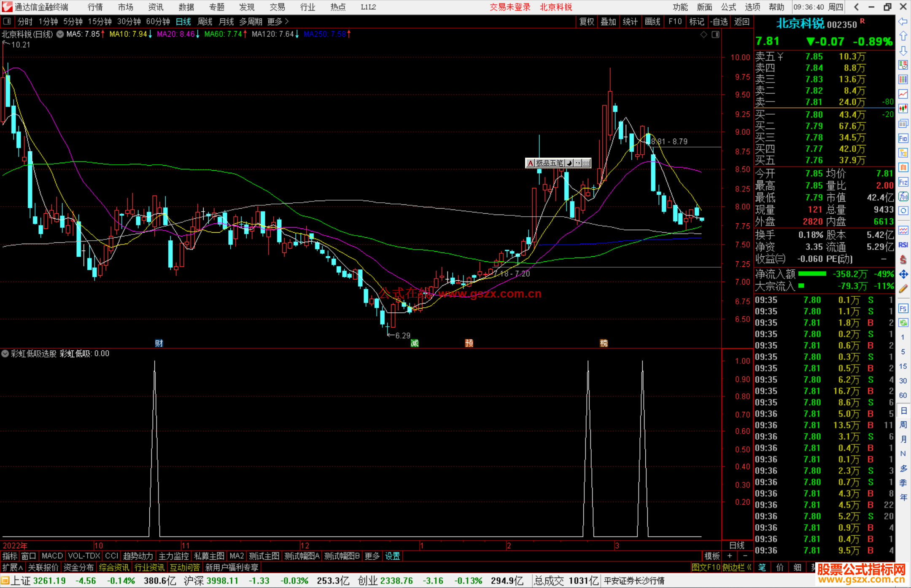Click the green 净流入额 progress bar
Image resolution: width=911 pixels, height=588 pixels.
tap(812, 274)
